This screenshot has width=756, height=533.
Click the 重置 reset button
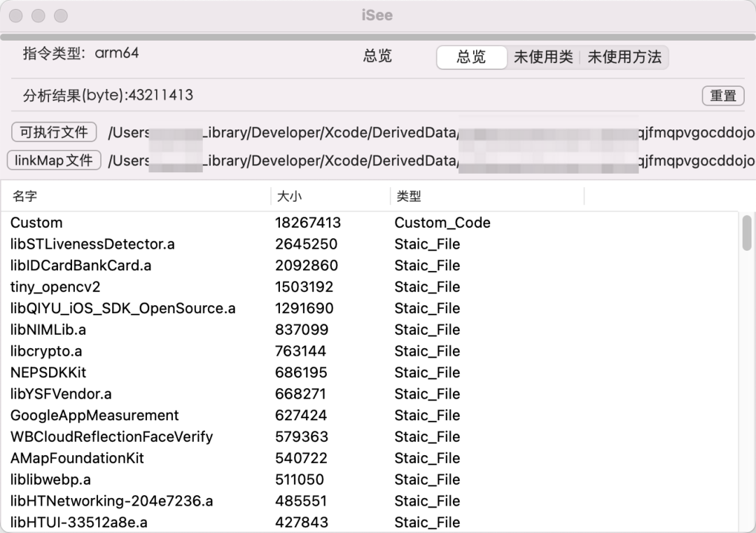(722, 95)
